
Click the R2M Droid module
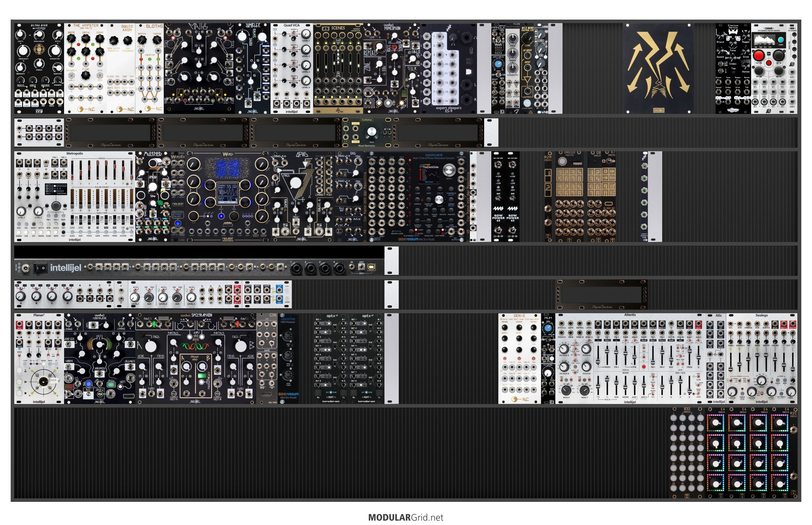[x=548, y=196]
